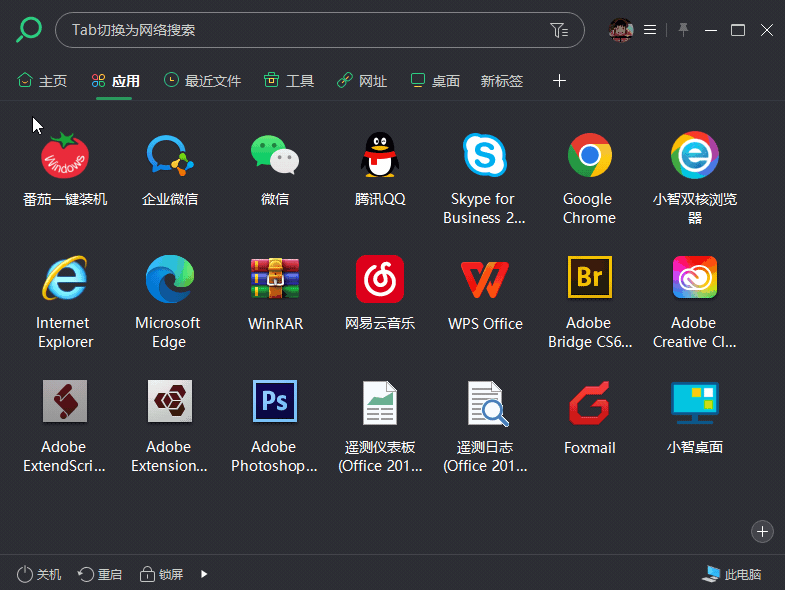Open the search filter icon

click(x=559, y=30)
